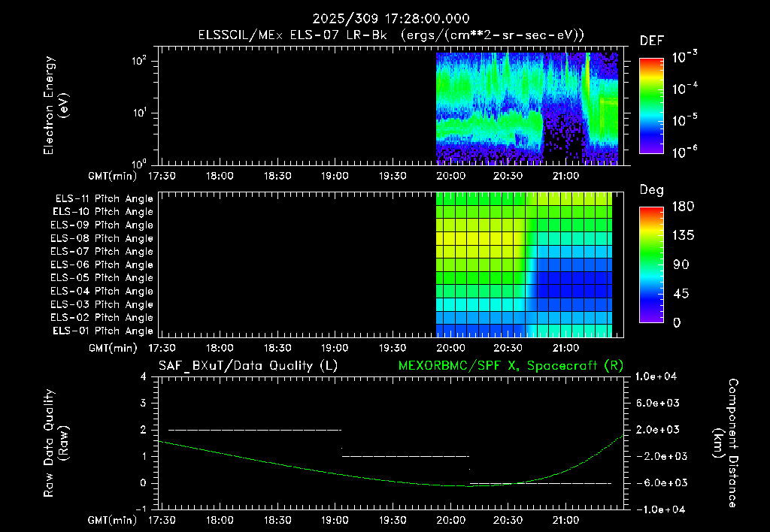Click the Electron Energy (eV) axis label
This screenshot has width=770, height=532.
tap(56, 105)
